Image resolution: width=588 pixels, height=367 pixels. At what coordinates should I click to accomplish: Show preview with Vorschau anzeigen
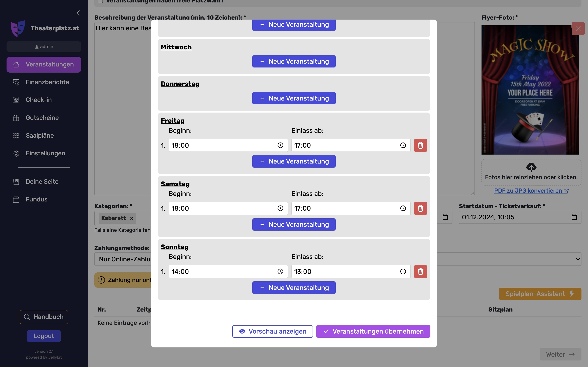[x=272, y=331]
